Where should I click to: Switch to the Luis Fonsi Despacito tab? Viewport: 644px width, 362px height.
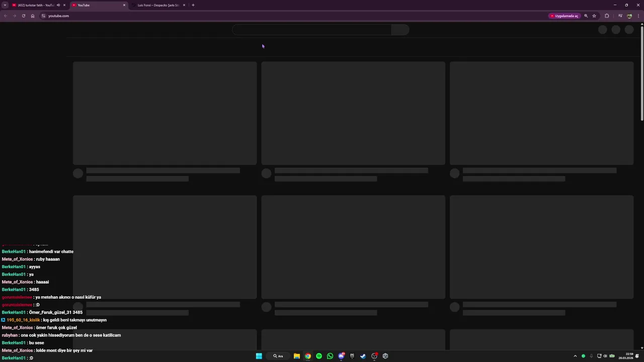(158, 5)
